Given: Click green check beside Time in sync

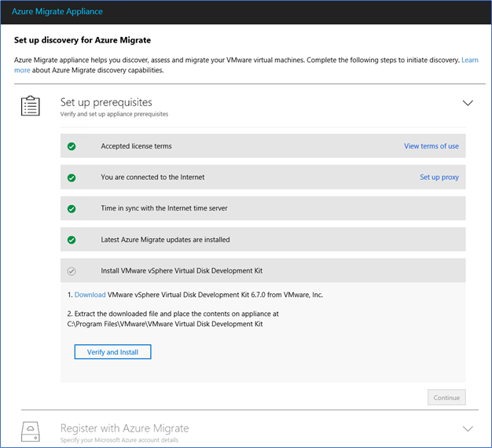Looking at the screenshot, I should (x=72, y=208).
